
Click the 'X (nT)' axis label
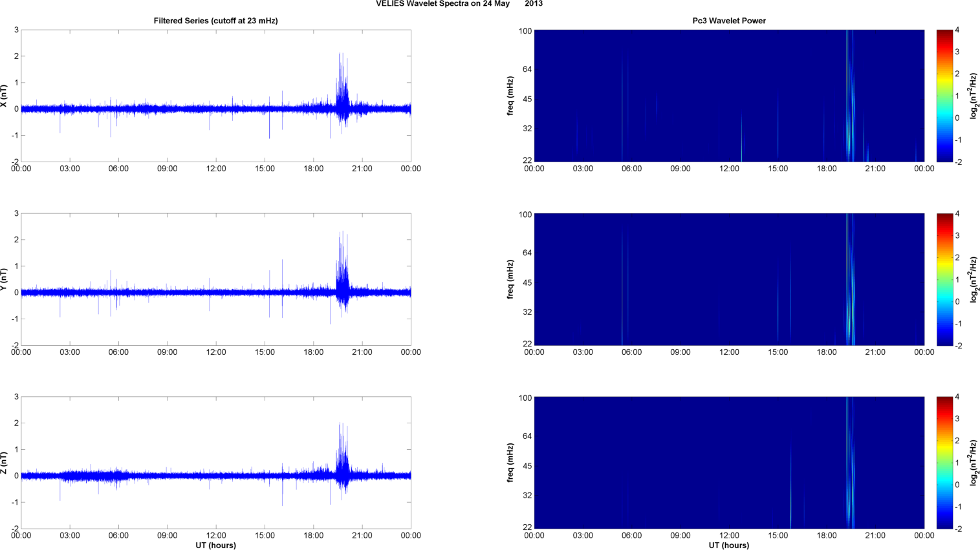pyautogui.click(x=4, y=96)
